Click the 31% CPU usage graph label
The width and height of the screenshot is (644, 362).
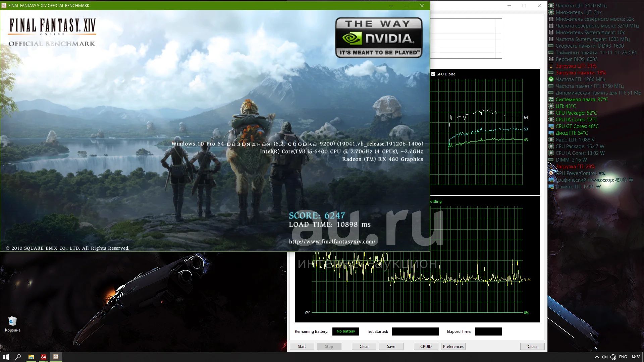click(527, 280)
